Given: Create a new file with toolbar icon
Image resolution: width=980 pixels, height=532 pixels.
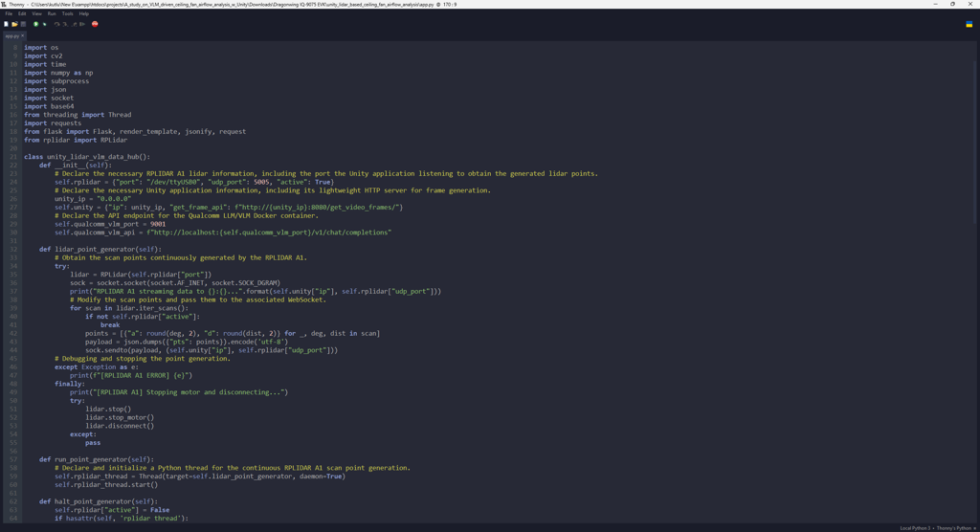Looking at the screenshot, I should click(x=7, y=24).
